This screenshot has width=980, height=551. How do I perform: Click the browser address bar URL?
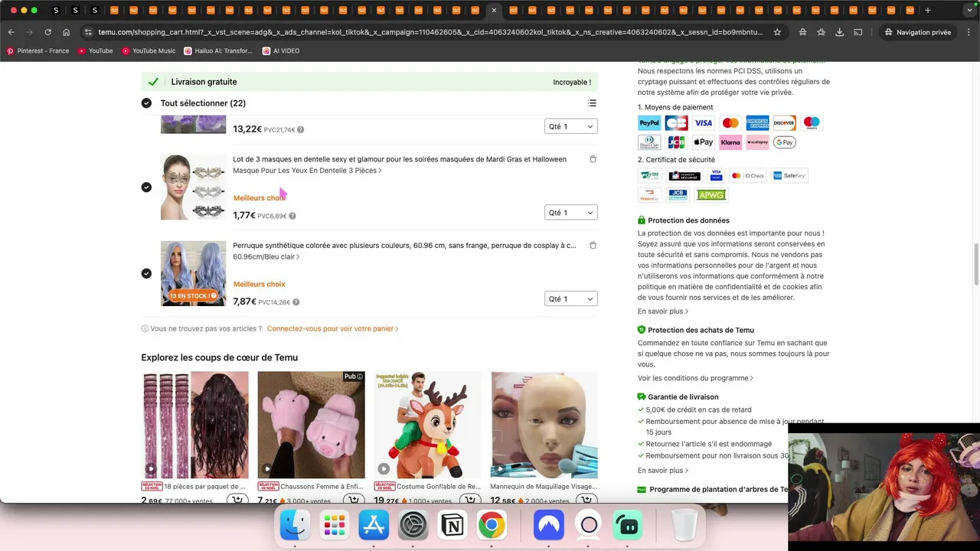430,32
